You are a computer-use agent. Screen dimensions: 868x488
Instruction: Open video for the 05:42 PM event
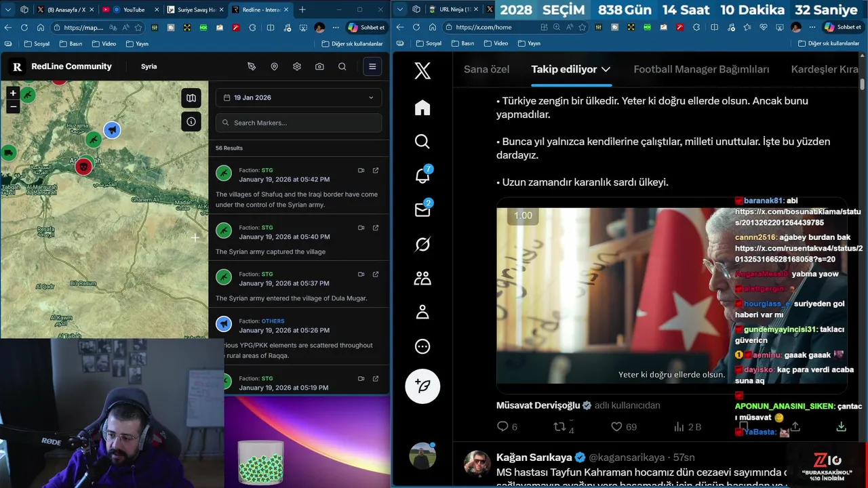[x=361, y=170]
